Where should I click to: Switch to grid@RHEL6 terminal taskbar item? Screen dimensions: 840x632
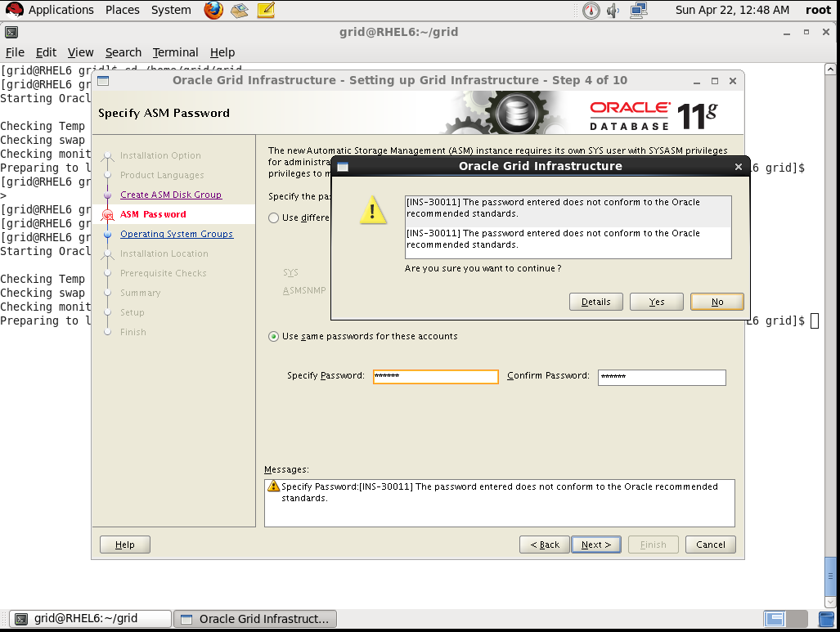[90, 619]
